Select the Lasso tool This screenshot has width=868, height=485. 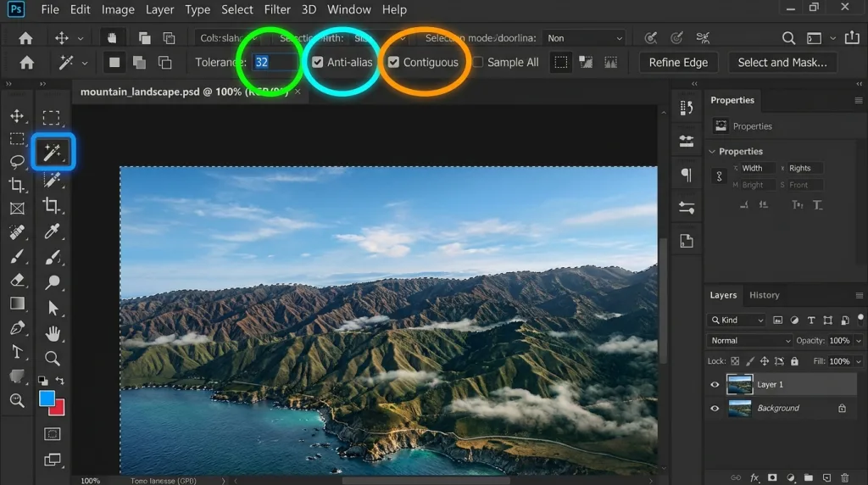tap(17, 161)
